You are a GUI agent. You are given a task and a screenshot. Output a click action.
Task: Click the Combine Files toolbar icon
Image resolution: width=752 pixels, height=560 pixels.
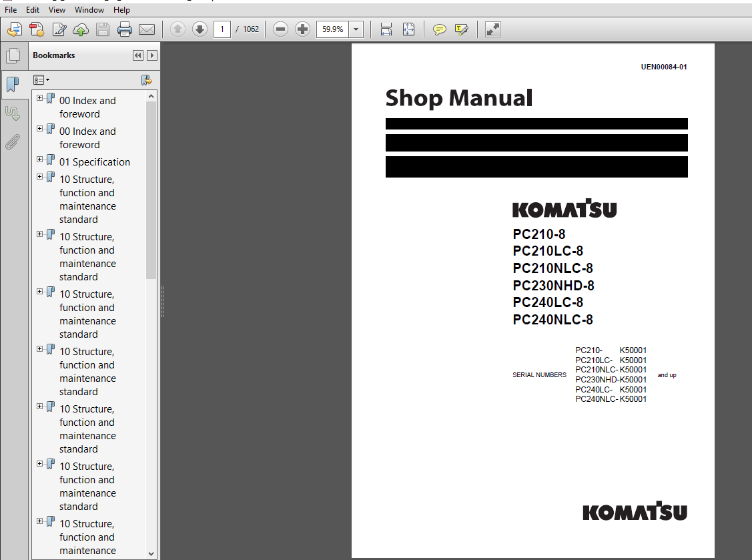click(x=37, y=29)
